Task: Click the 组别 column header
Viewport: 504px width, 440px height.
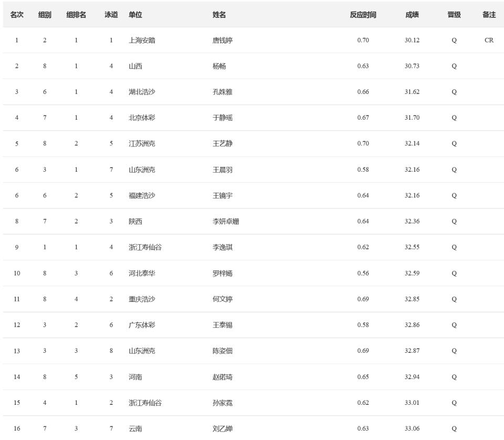Action: pos(45,15)
